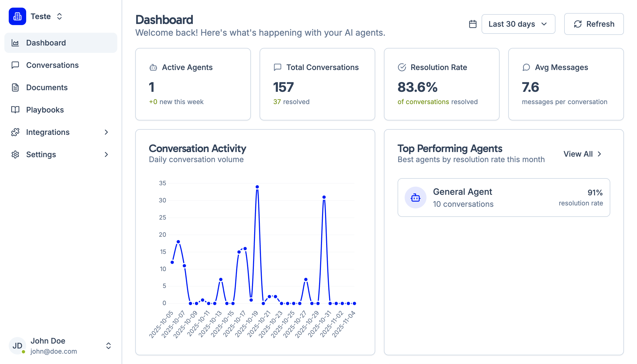Expand the Settings submenu chevron

pyautogui.click(x=106, y=154)
